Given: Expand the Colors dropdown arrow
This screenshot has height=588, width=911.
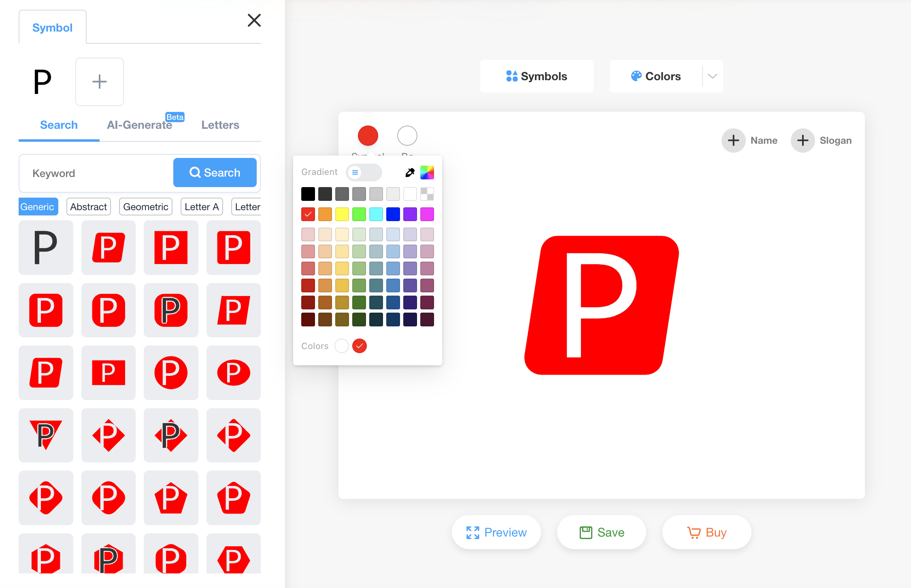Looking at the screenshot, I should point(712,76).
